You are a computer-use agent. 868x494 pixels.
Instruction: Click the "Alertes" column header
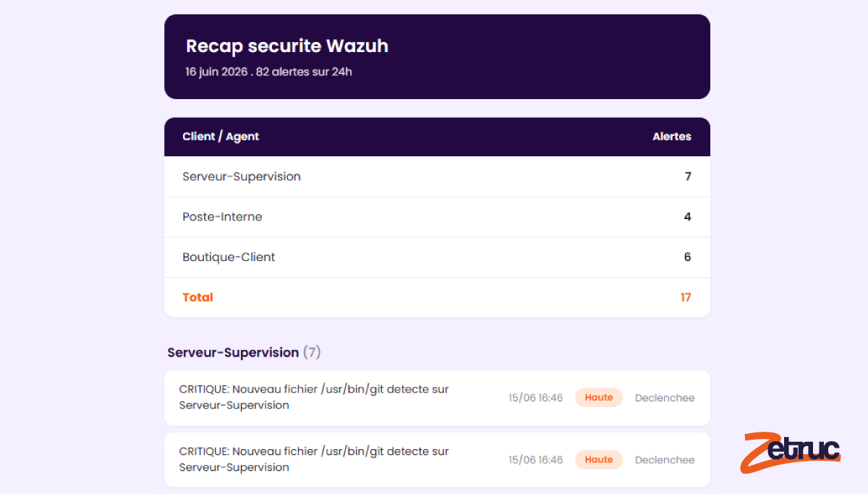672,137
